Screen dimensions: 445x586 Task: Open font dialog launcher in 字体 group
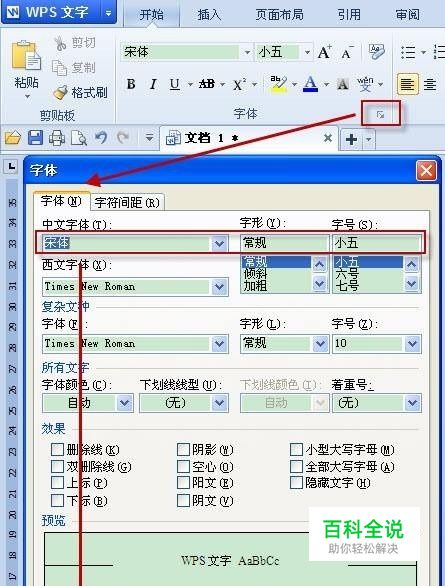pos(380,114)
